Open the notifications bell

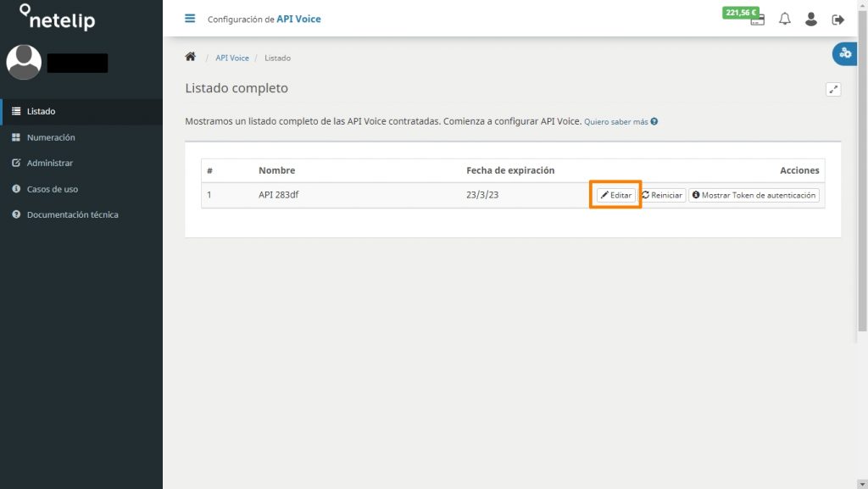point(784,18)
